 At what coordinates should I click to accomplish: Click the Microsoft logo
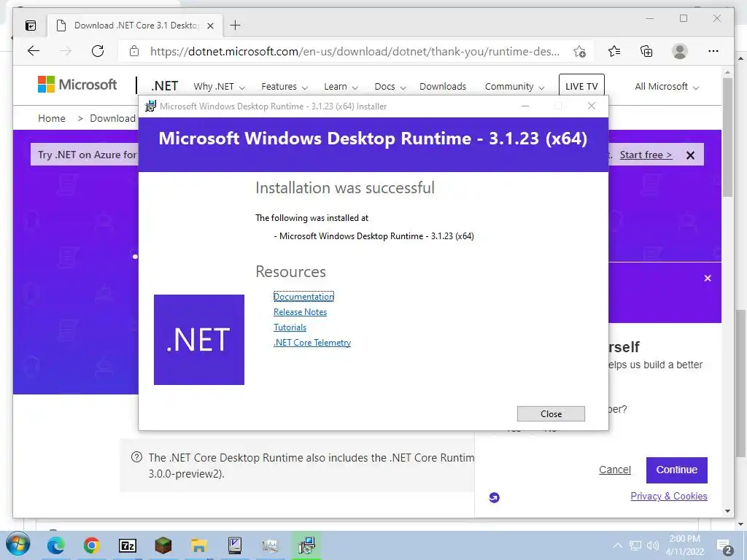(x=77, y=85)
